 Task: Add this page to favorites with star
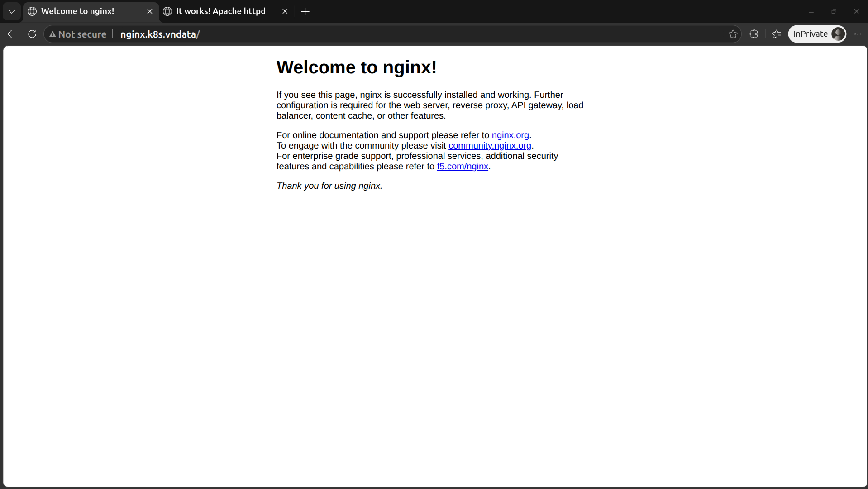(x=733, y=34)
